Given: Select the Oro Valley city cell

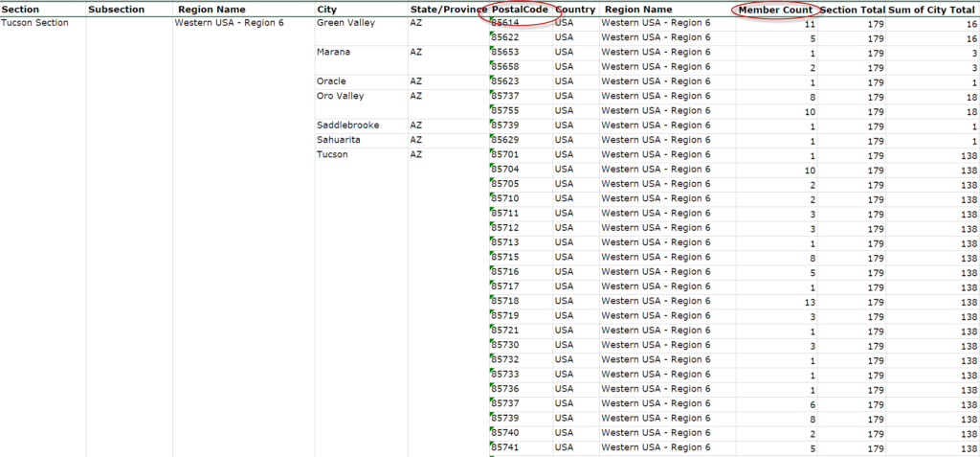Looking at the screenshot, I should (341, 97).
